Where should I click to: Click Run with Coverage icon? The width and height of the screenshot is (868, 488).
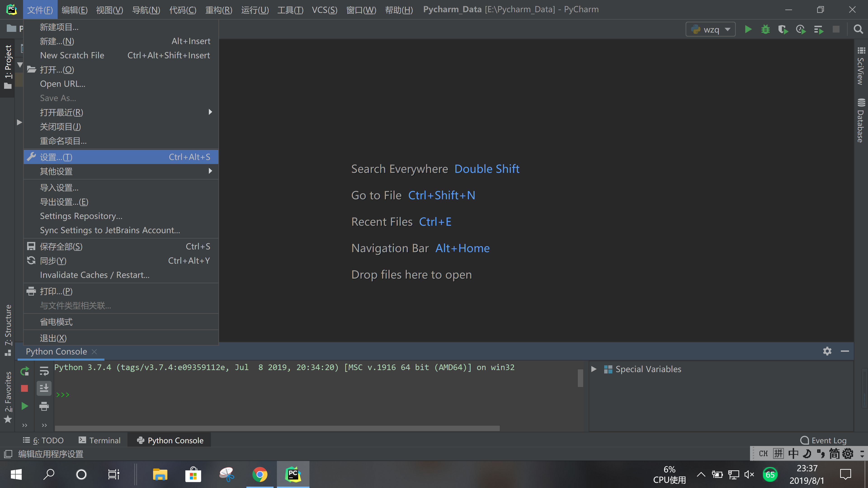click(783, 30)
